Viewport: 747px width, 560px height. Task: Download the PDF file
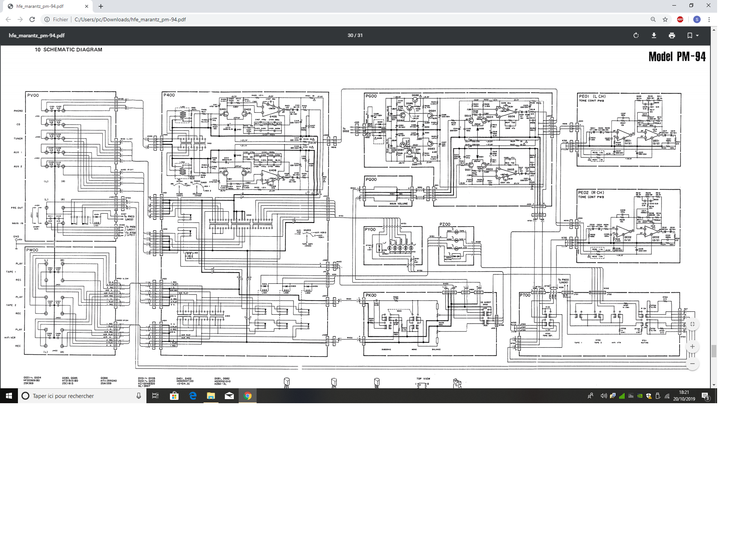click(654, 35)
